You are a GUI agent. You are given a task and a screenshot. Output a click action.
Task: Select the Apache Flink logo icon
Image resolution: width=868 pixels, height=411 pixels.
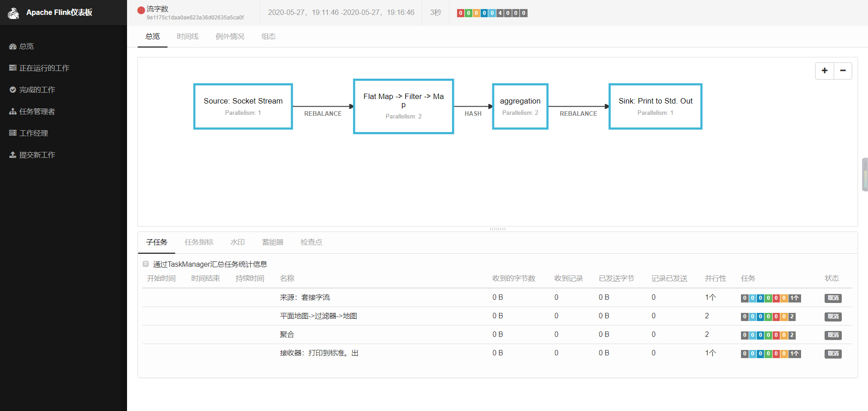click(x=14, y=13)
